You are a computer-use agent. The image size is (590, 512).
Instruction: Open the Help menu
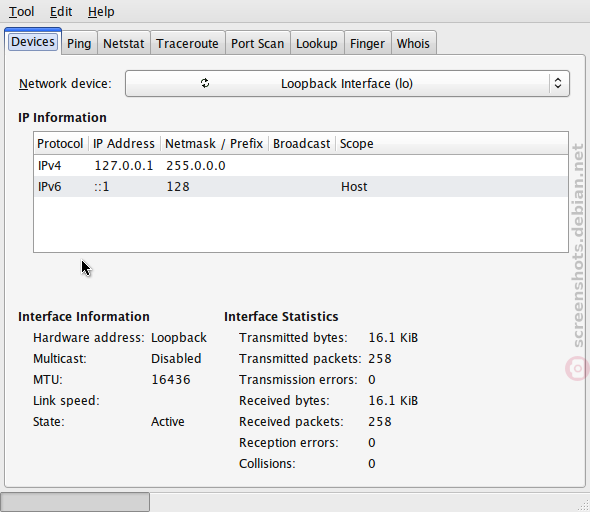point(101,12)
